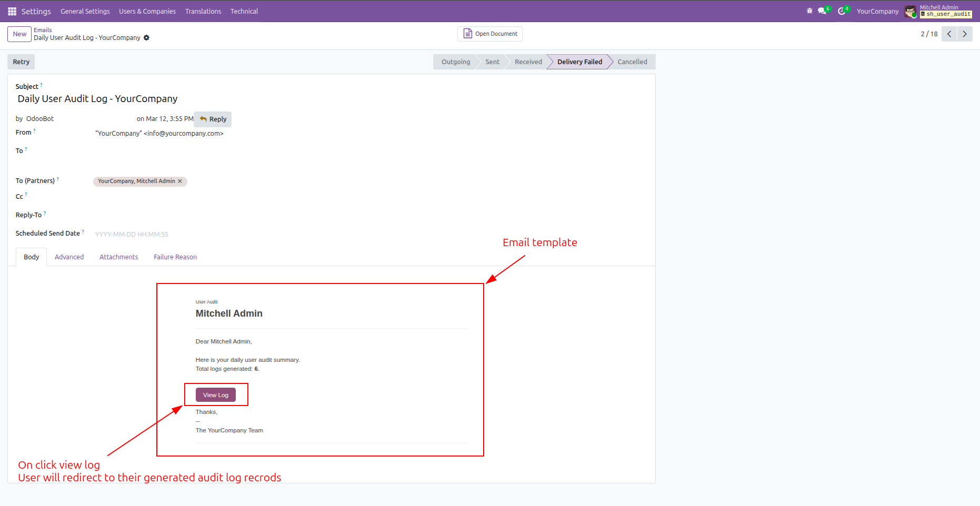Click the help mark beside Cc

click(26, 195)
